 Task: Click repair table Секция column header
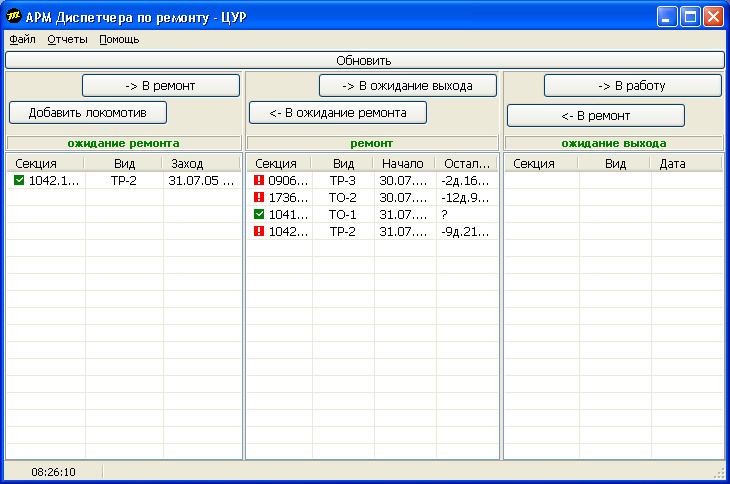coord(279,163)
